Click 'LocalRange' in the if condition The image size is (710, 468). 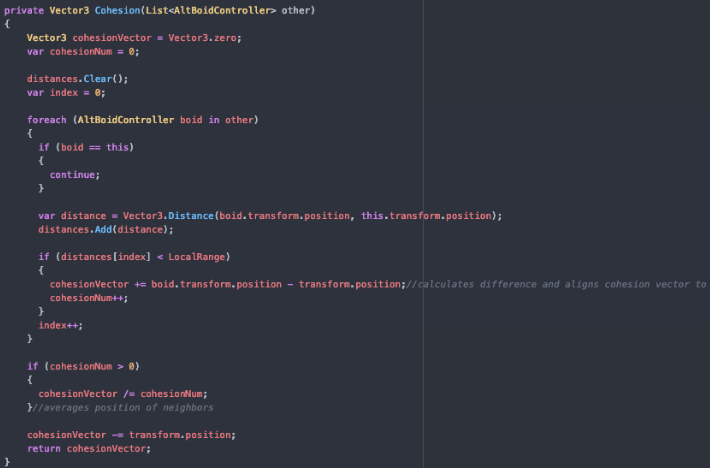pos(197,257)
